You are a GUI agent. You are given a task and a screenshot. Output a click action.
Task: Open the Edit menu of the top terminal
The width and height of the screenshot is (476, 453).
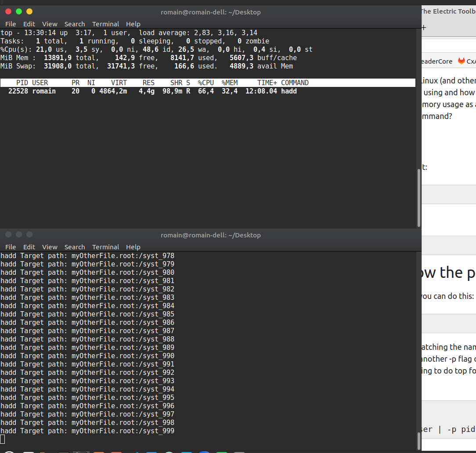tap(29, 24)
